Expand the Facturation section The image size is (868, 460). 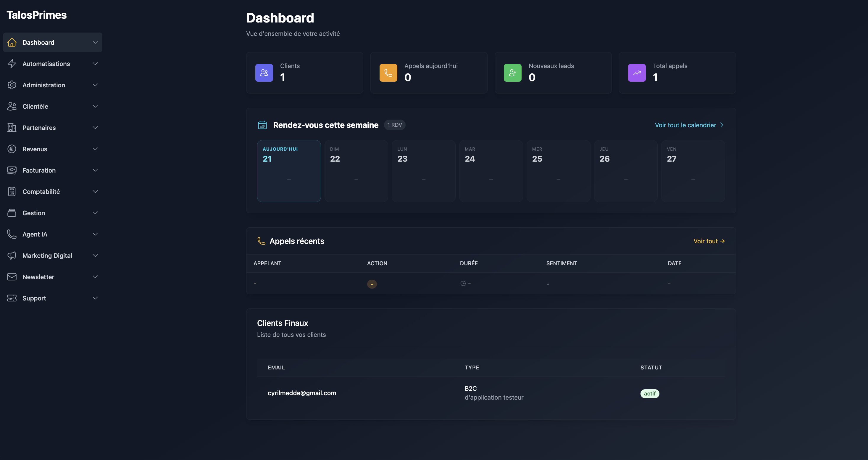pyautogui.click(x=95, y=170)
